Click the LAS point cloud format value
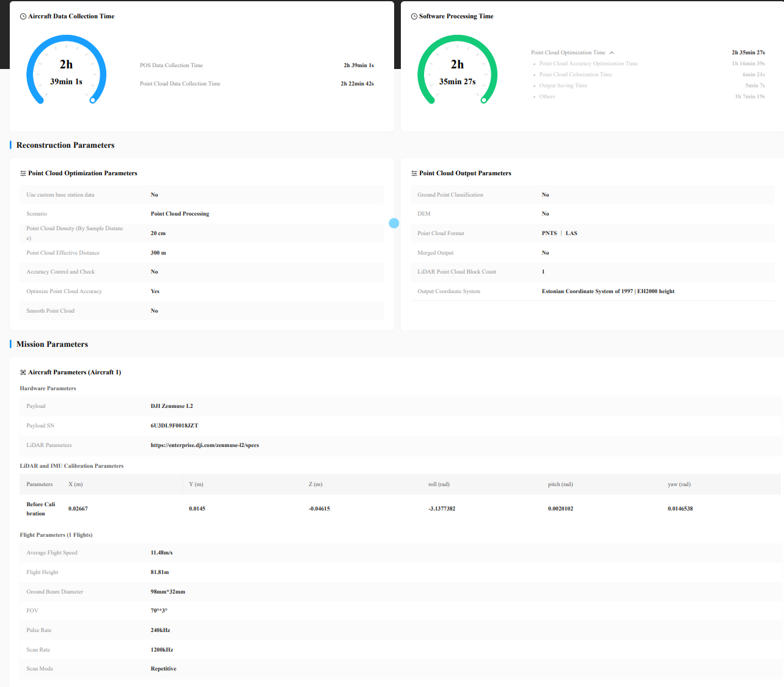Viewport: 784px width, 687px height. pyautogui.click(x=571, y=233)
